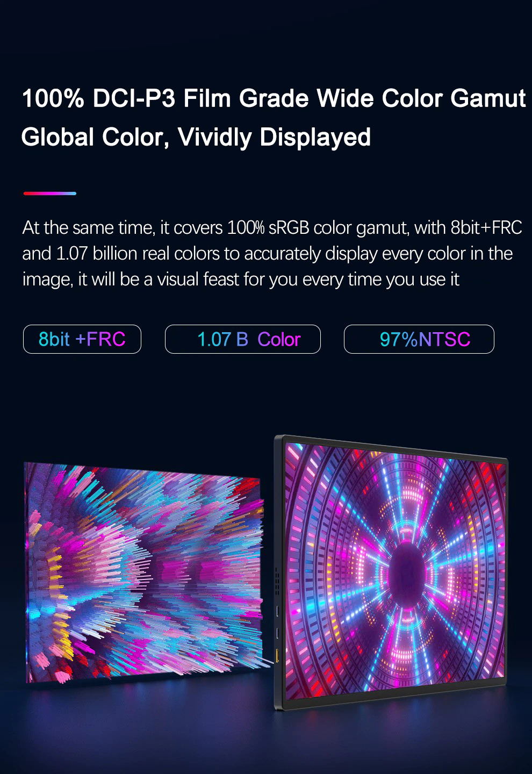Click the 1.07 billion phrase in paragraph
The height and width of the screenshot is (774, 532).
(x=97, y=254)
